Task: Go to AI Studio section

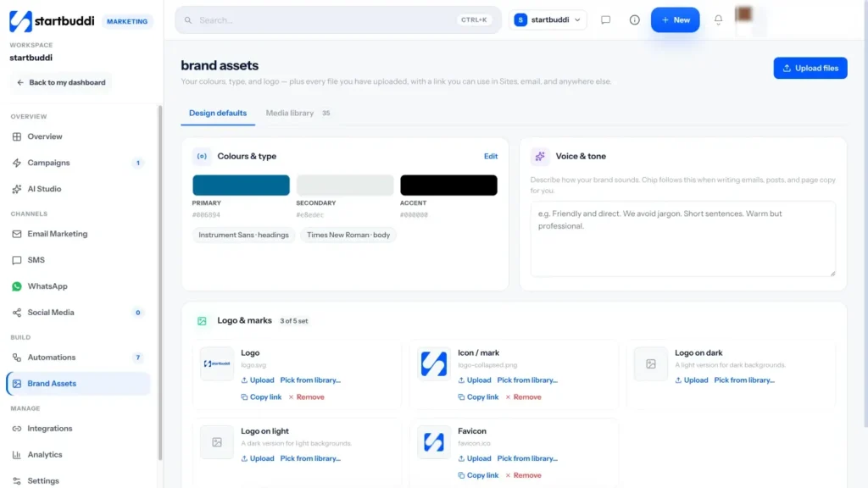Action: 78,189
